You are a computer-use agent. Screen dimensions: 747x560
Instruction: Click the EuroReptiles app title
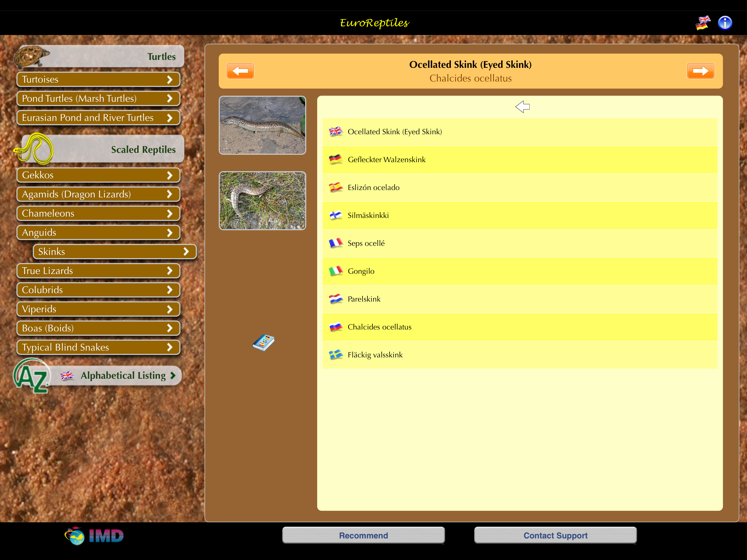[x=374, y=23]
